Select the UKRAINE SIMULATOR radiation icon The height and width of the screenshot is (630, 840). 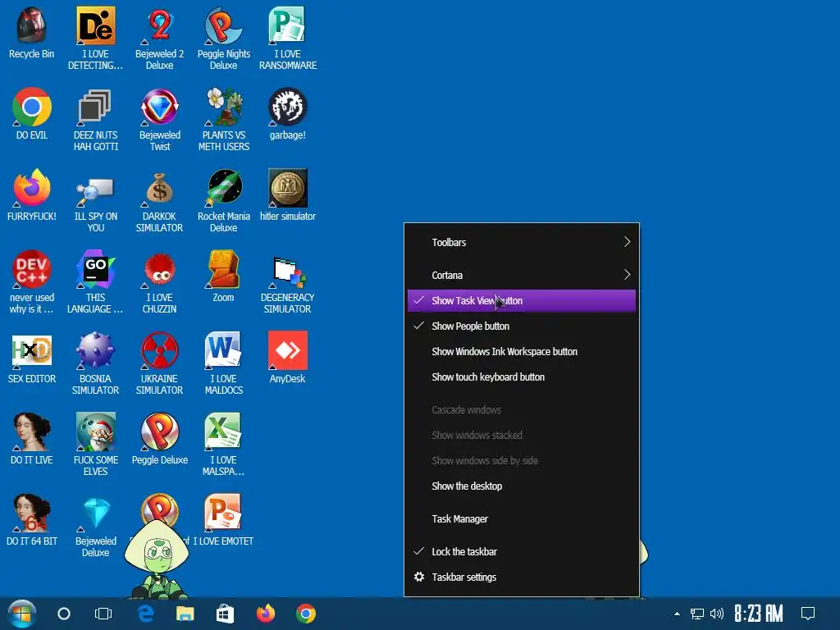coord(160,351)
